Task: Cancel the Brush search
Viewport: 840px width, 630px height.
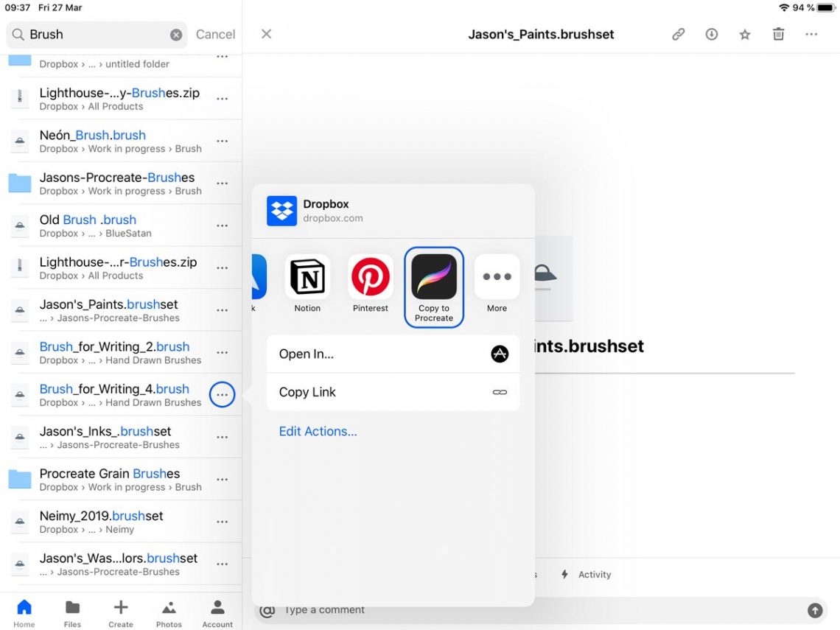Action: pos(214,34)
